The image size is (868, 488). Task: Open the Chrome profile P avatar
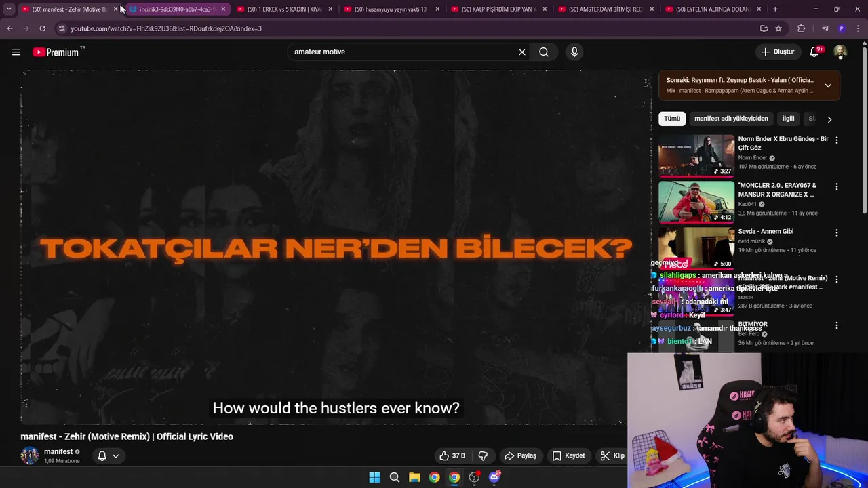[x=842, y=28]
